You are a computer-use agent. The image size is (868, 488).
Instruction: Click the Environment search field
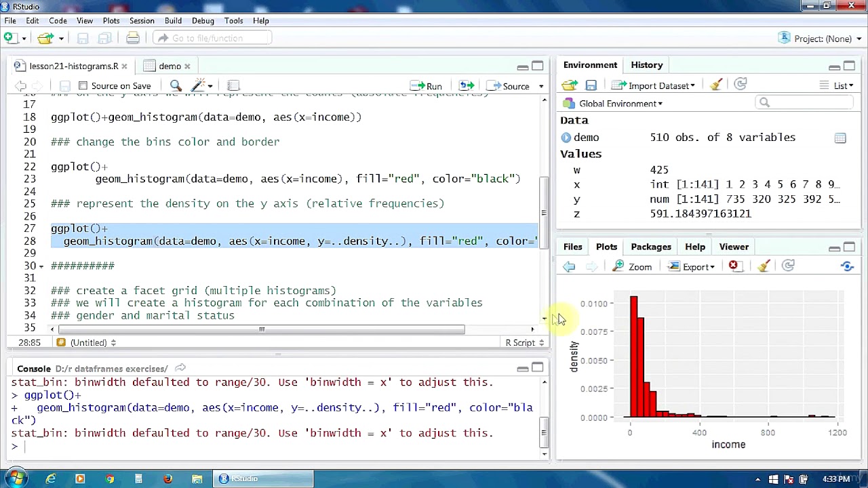(x=804, y=102)
